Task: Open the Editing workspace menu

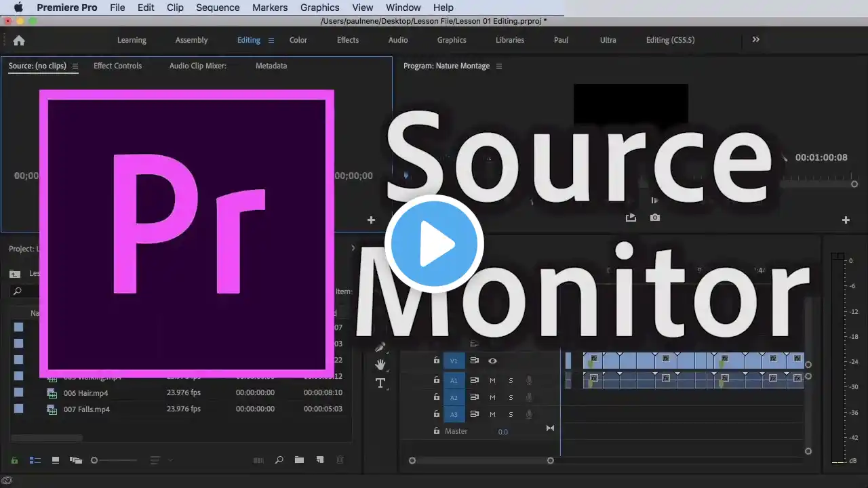Action: coord(271,40)
